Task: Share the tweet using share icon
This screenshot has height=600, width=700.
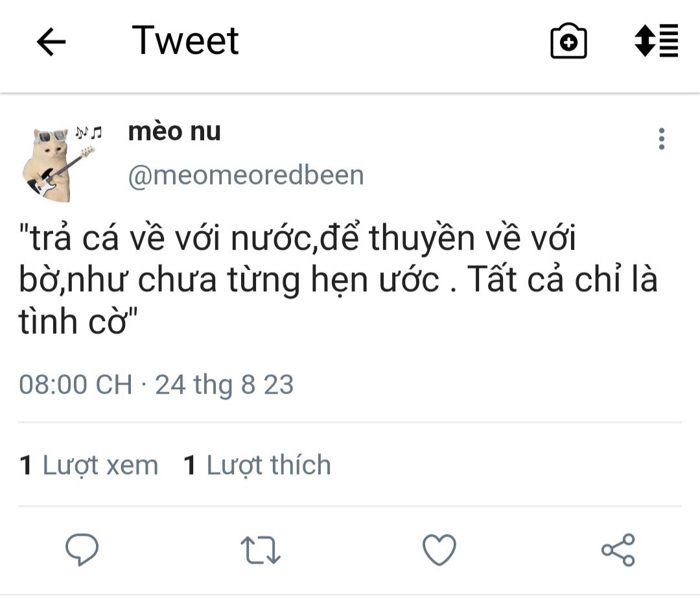Action: (x=618, y=550)
